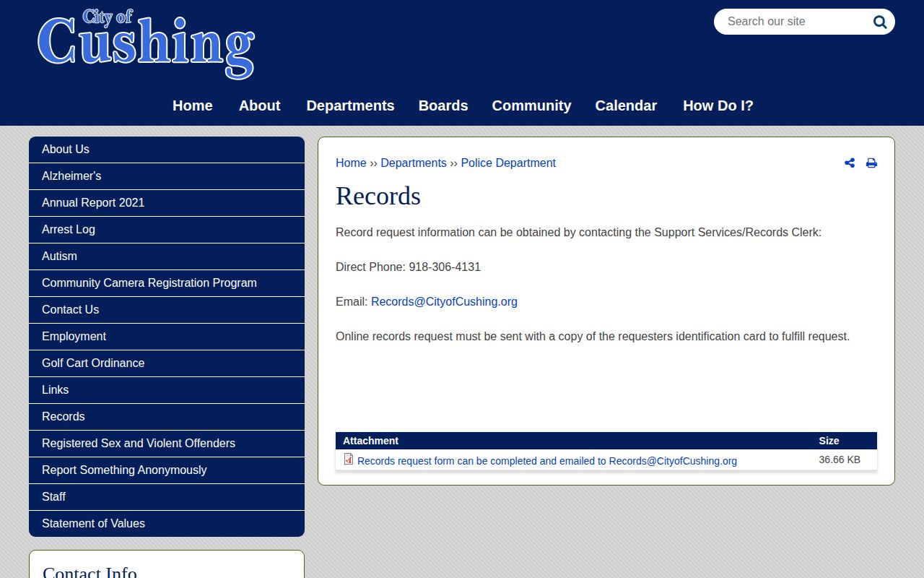Open the About navigation menu
924x578 pixels.
click(x=260, y=105)
